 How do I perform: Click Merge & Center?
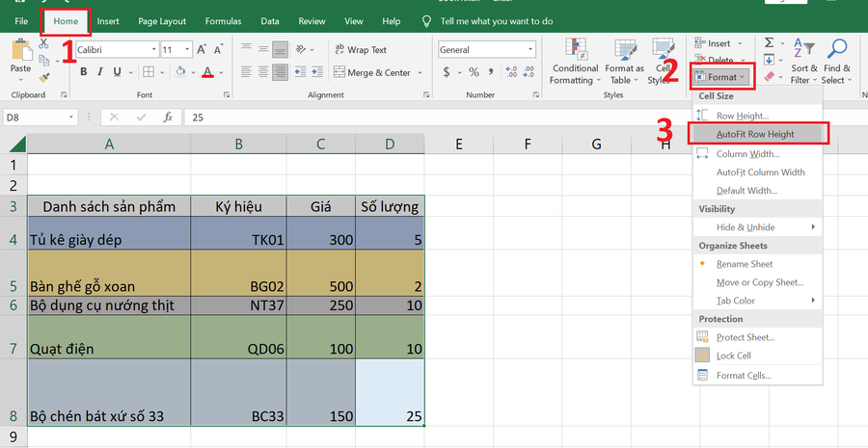coord(372,72)
